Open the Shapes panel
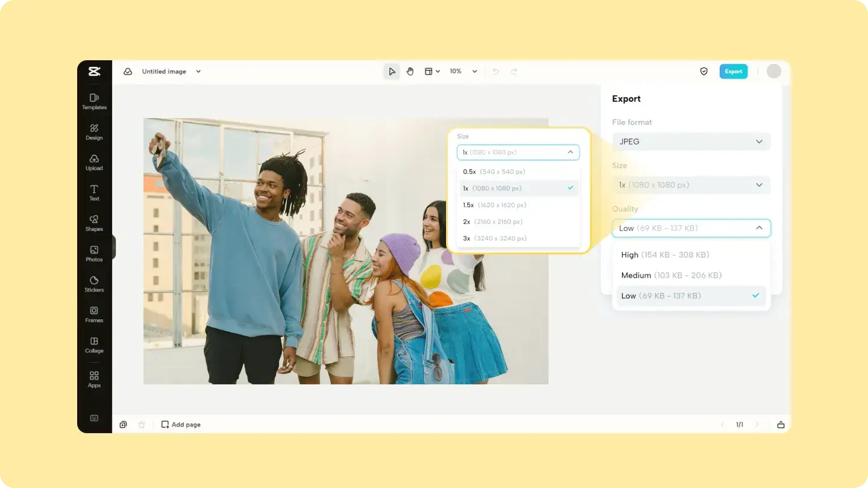 coord(94,223)
